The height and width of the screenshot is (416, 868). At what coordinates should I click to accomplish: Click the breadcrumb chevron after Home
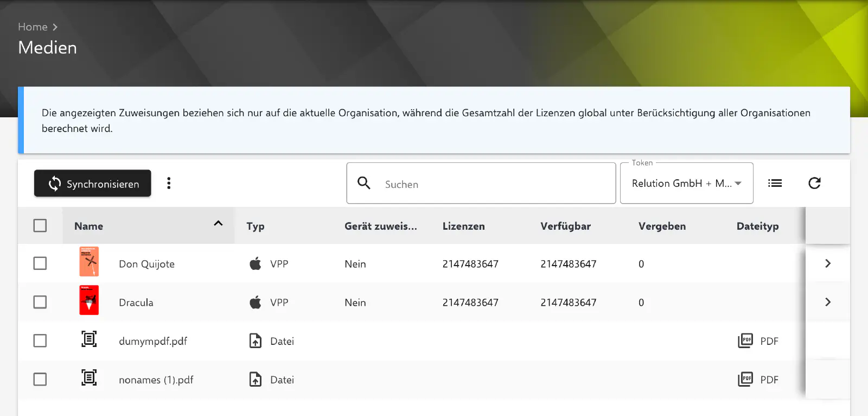click(x=55, y=27)
